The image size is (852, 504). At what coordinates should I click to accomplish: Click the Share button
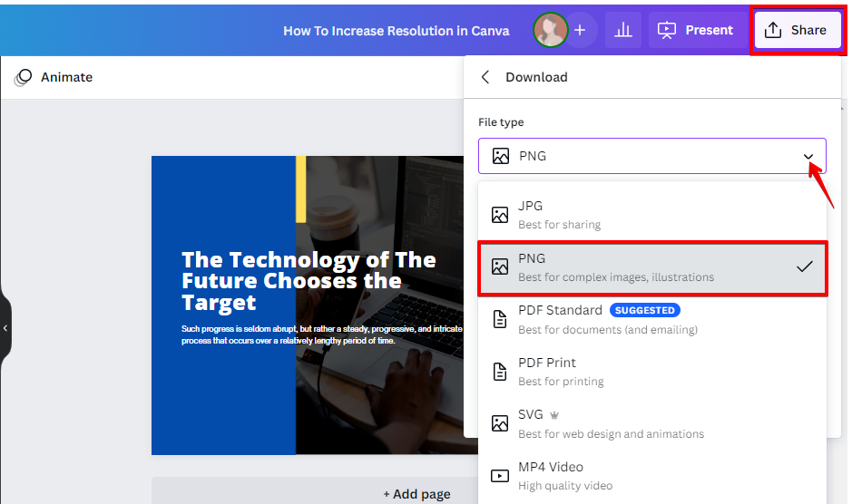[796, 30]
